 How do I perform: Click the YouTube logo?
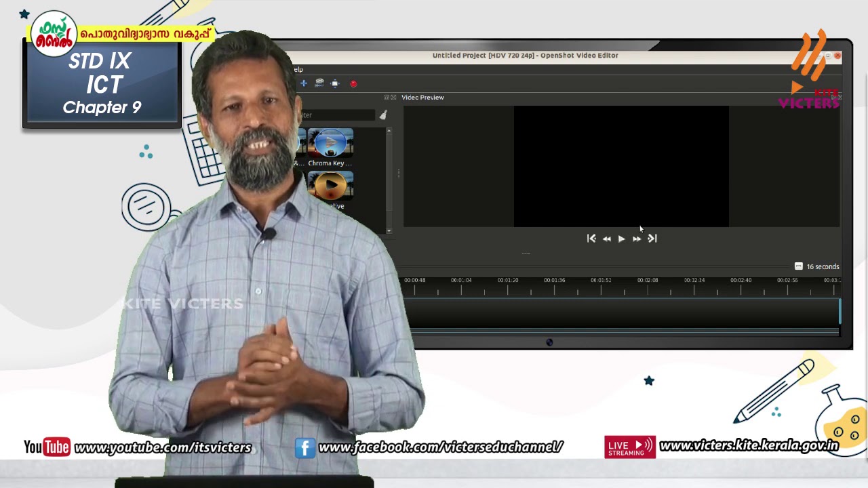tap(47, 447)
